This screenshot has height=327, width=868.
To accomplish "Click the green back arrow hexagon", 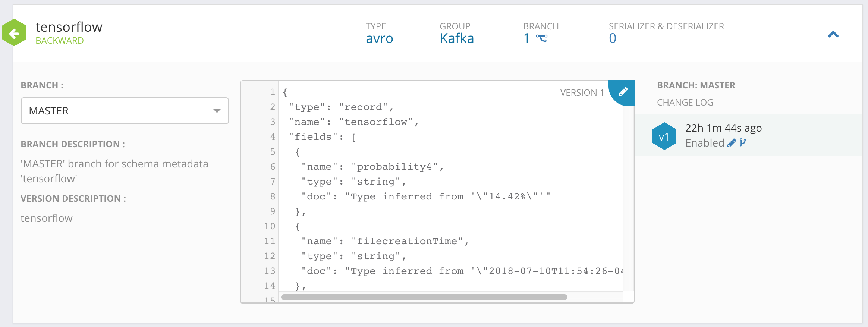I will (14, 33).
